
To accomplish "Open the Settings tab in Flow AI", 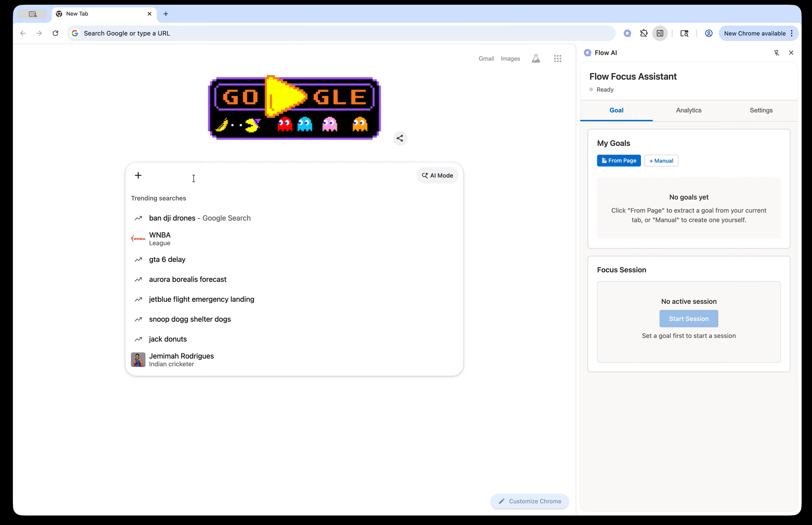I will pos(761,111).
